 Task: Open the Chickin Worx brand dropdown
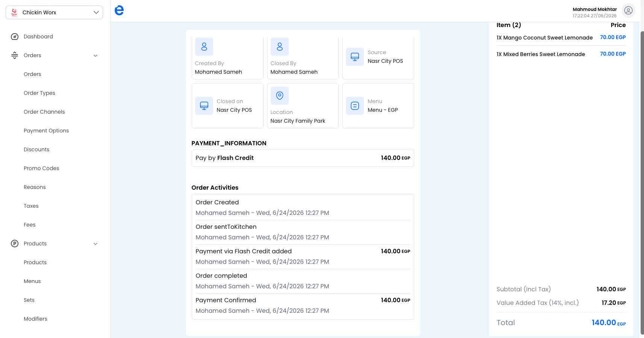point(54,12)
